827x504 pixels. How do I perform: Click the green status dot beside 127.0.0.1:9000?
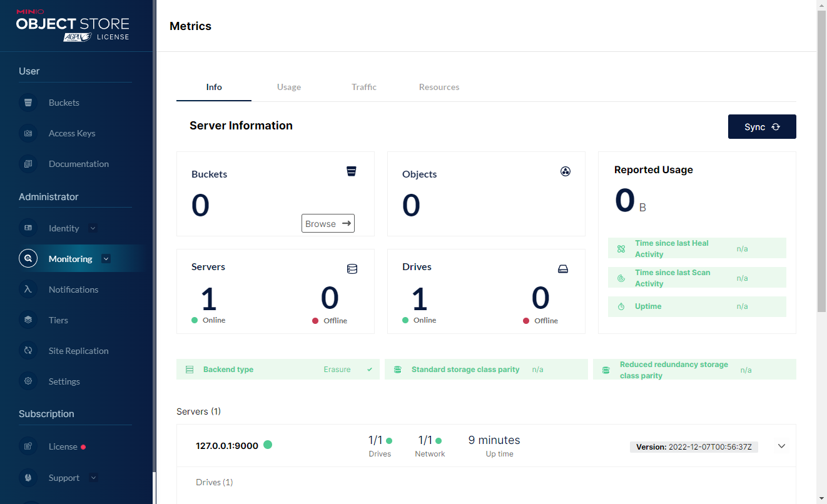coord(268,445)
